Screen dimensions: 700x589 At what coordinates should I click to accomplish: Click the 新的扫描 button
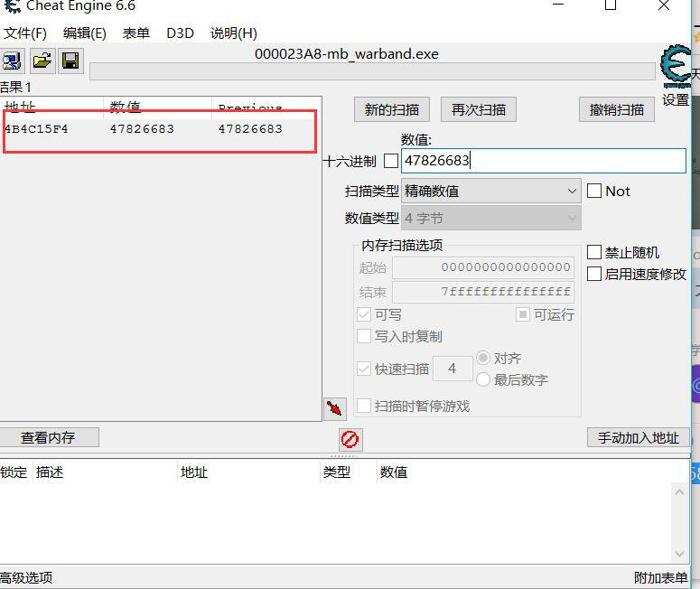click(391, 109)
